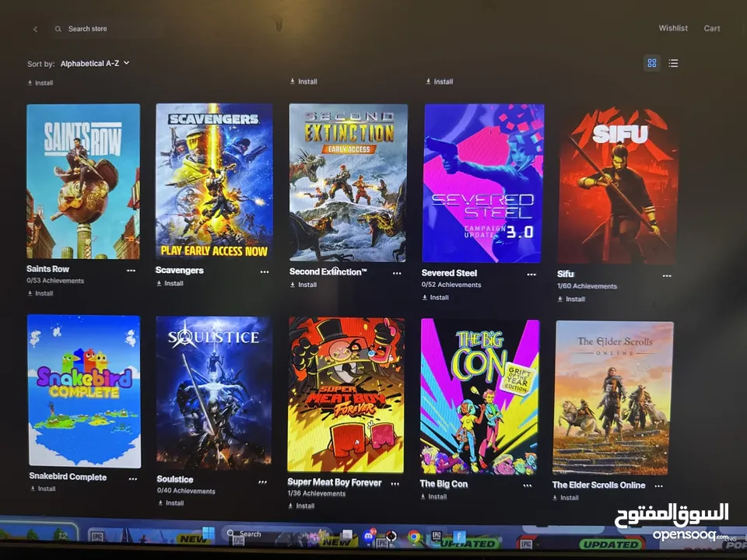
Task: Open the Soulstice cover art
Action: [214, 393]
